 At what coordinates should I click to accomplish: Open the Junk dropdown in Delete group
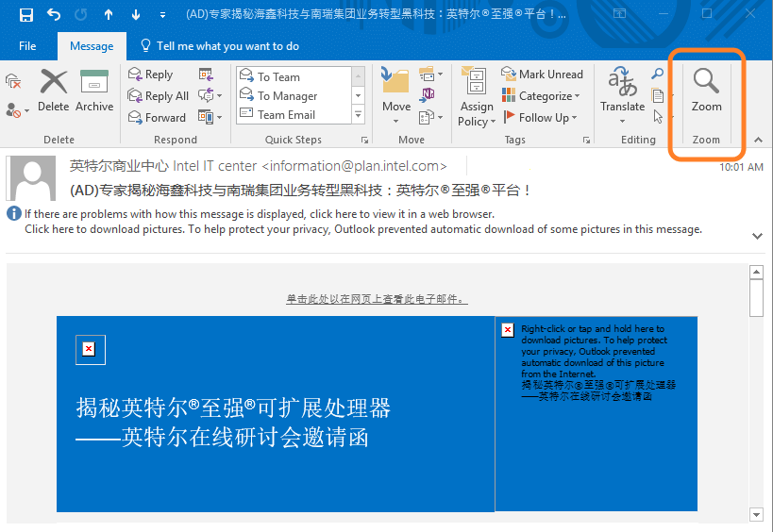[17, 110]
